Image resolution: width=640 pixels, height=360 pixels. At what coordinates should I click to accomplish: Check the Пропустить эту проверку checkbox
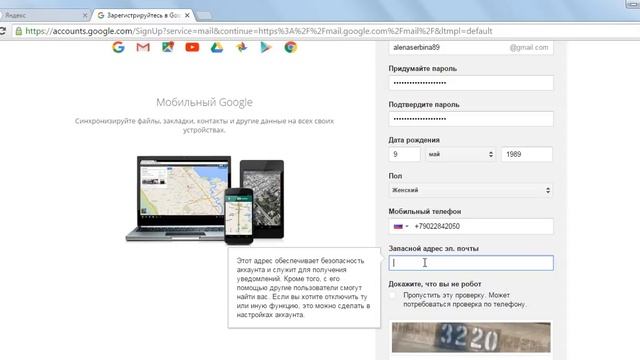393,295
